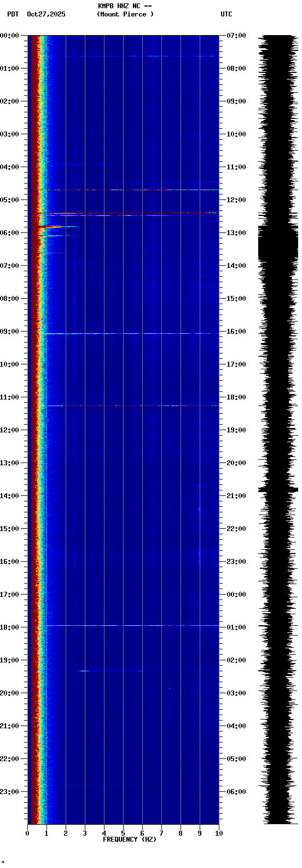The width and height of the screenshot is (302, 868).
Task: Click the station title 'KMPB HHZ NC --'
Action: 125,6
